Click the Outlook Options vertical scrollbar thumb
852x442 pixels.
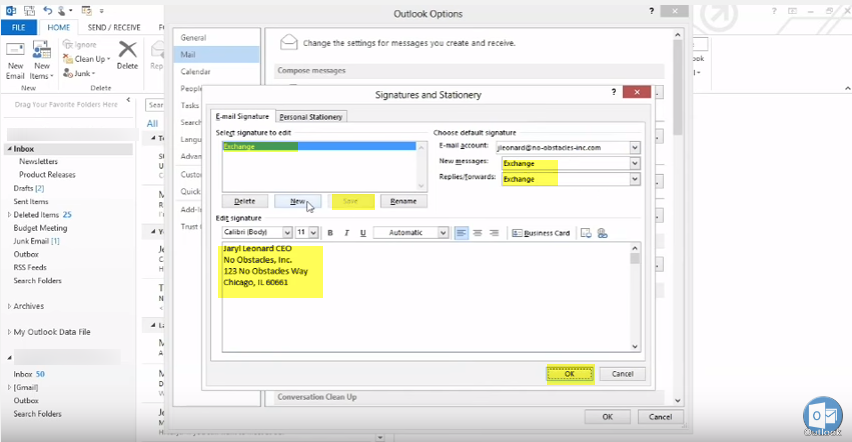pos(678,87)
